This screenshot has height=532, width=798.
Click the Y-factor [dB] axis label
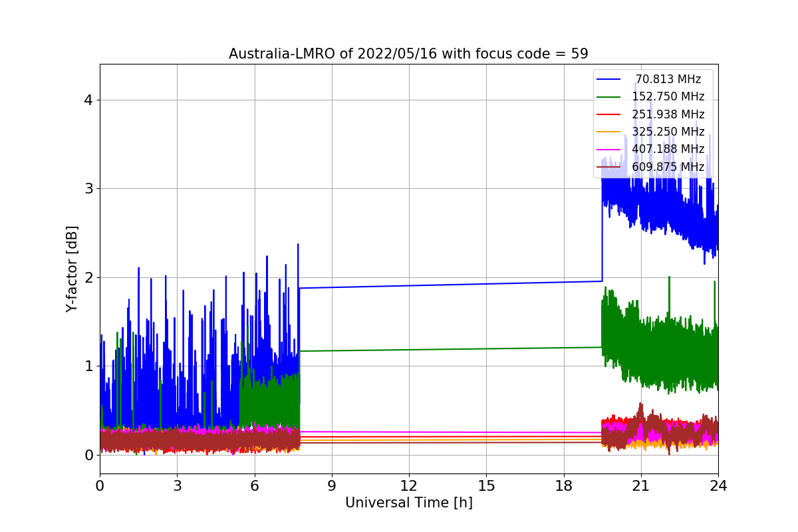pos(72,269)
